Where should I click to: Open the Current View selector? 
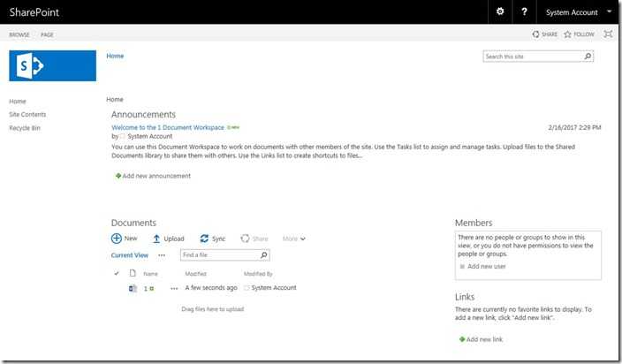[x=130, y=255]
